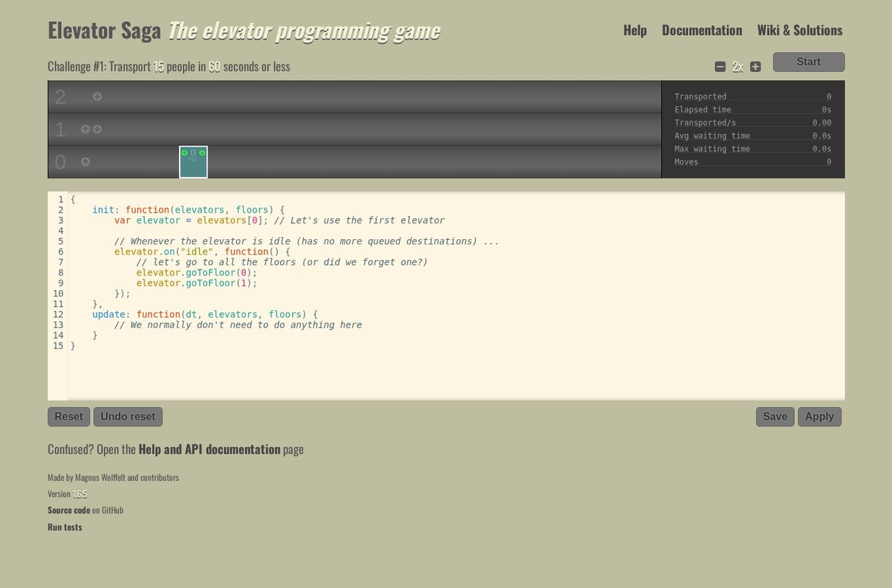Click the floor 0 number label
892x588 pixels.
(60, 162)
